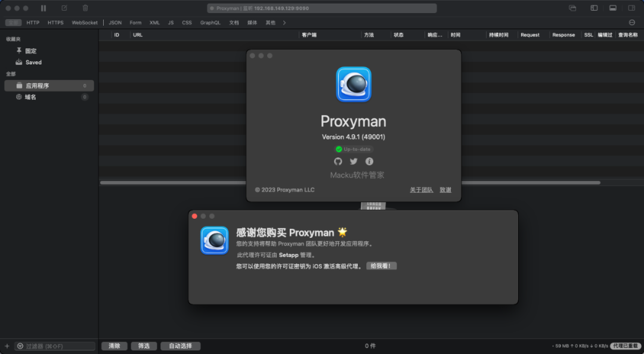Screen dimensions: 644x354
Task: Select the XML filter tab
Action: click(x=154, y=23)
